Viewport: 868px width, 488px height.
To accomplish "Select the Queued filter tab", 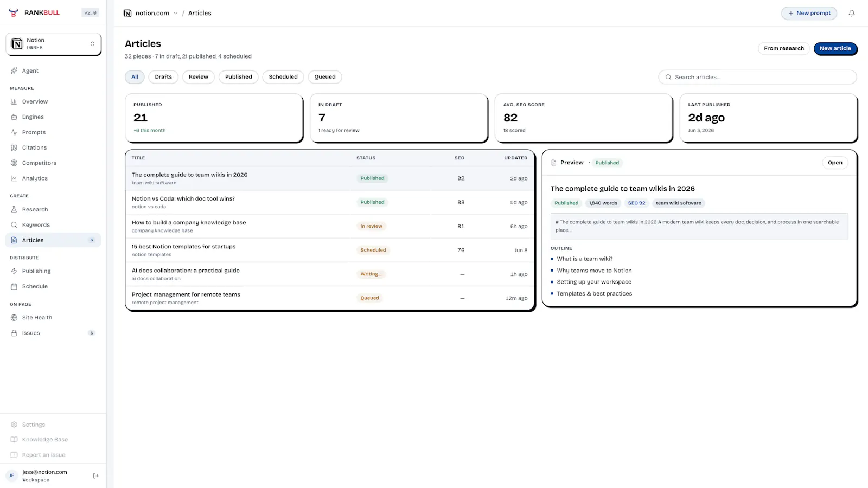I will 325,77.
